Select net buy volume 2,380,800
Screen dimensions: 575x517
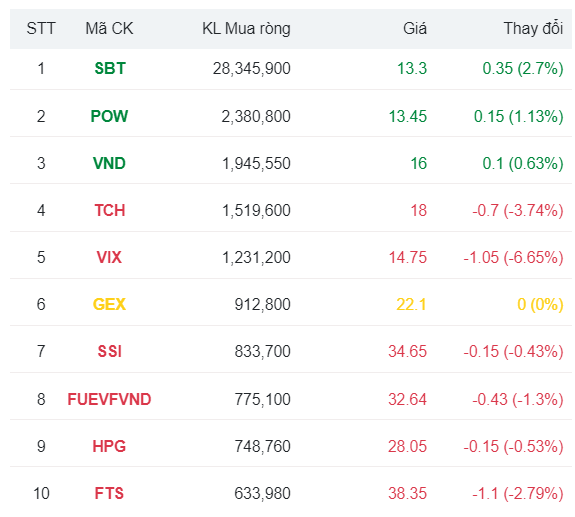coord(256,116)
